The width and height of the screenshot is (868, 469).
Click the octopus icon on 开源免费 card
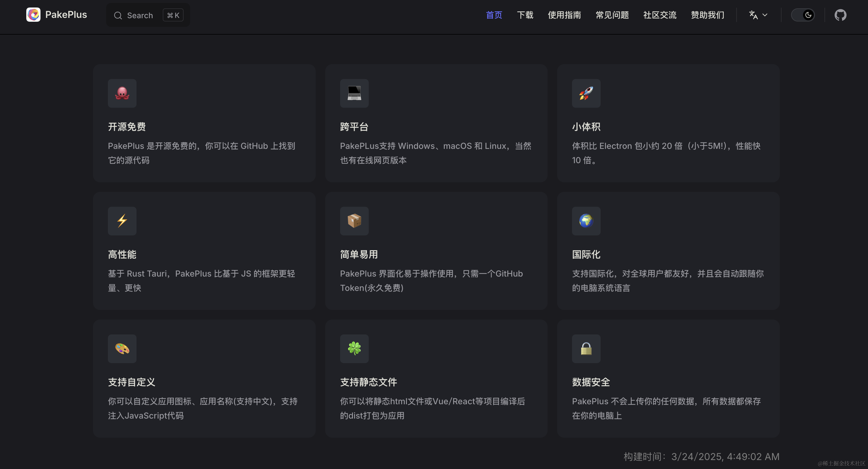pos(122,93)
